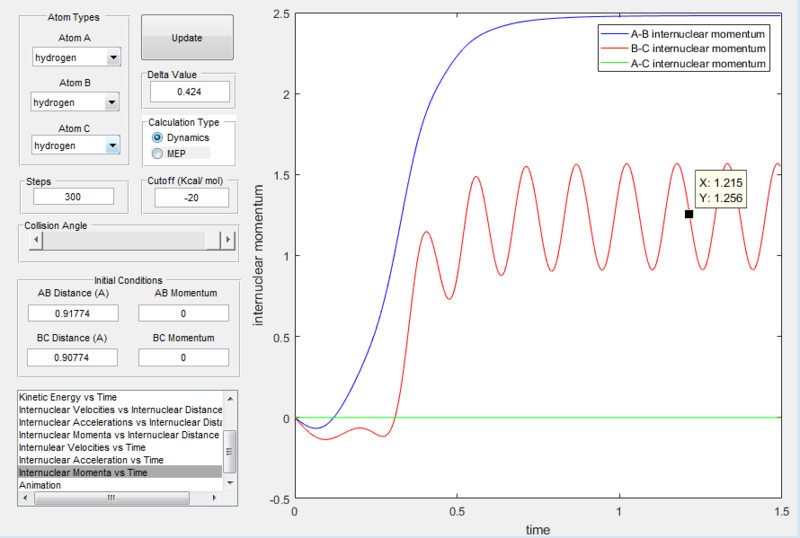Viewport: 800px width, 538px height.
Task: Click A-B internuclear momentum legend entry
Action: [684, 34]
